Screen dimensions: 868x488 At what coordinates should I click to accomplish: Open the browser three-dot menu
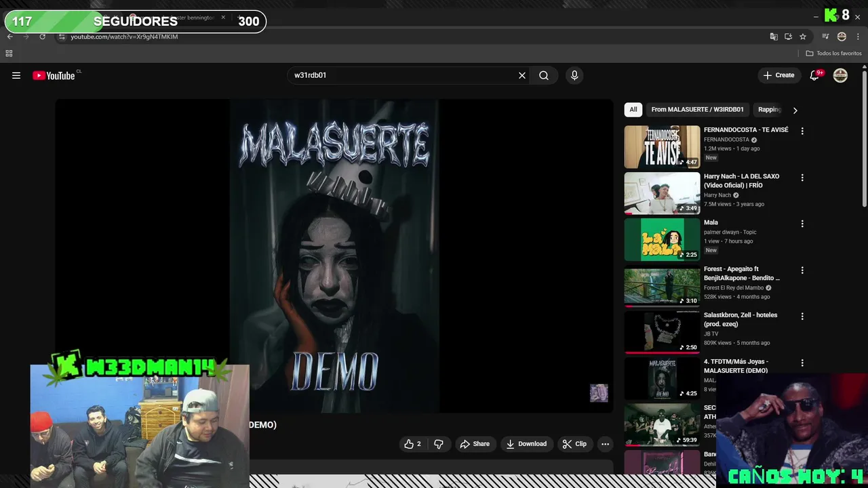click(x=858, y=37)
